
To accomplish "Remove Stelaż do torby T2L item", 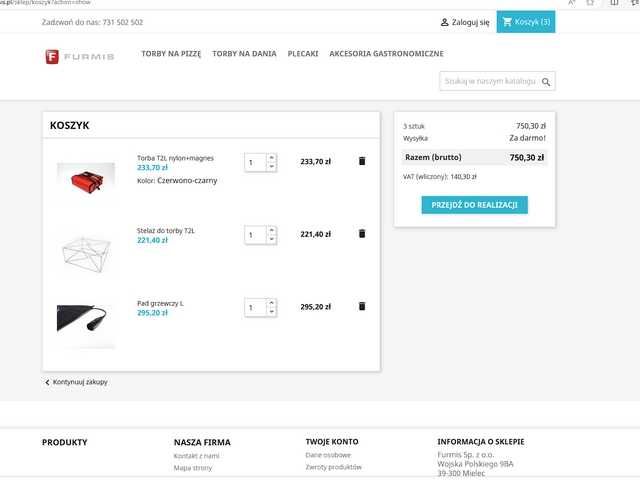I will click(x=362, y=234).
